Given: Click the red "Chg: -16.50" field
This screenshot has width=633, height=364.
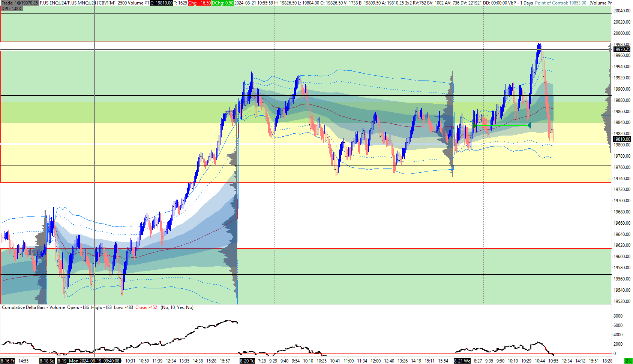Looking at the screenshot, I should (x=199, y=3).
